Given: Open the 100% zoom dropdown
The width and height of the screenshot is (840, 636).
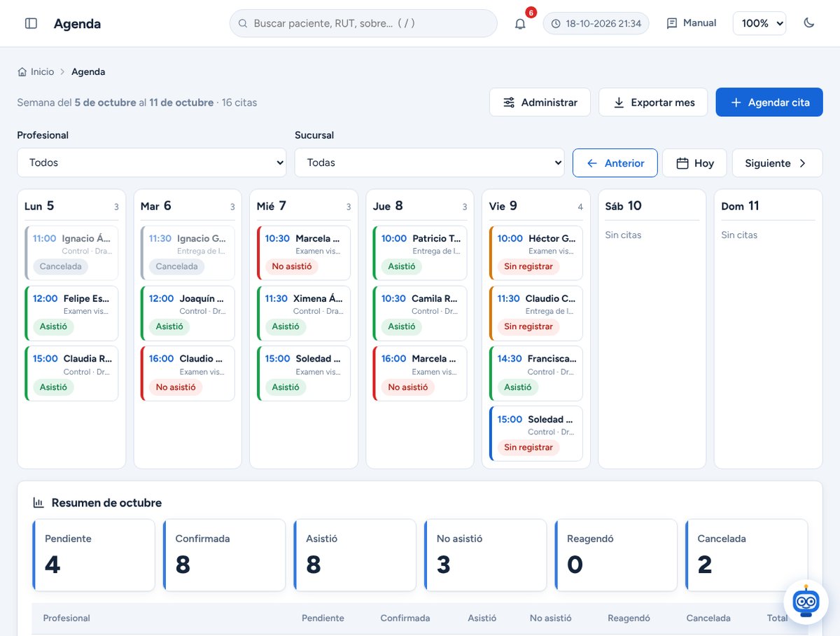Looking at the screenshot, I should (x=759, y=23).
